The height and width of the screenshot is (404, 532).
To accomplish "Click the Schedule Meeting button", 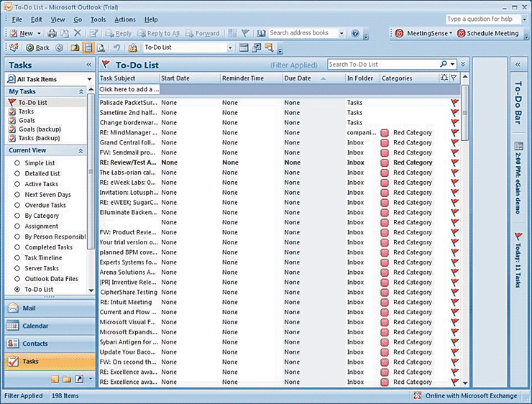I will tap(488, 33).
